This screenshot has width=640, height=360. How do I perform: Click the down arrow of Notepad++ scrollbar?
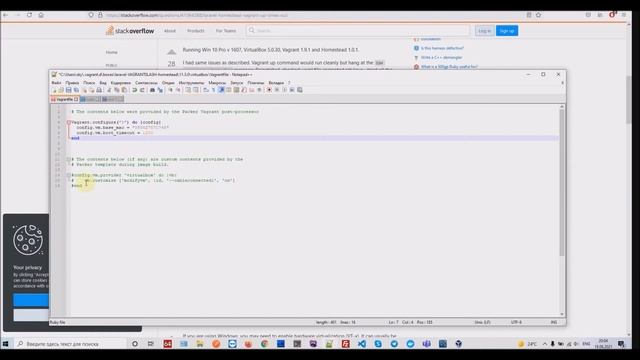pyautogui.click(x=562, y=314)
